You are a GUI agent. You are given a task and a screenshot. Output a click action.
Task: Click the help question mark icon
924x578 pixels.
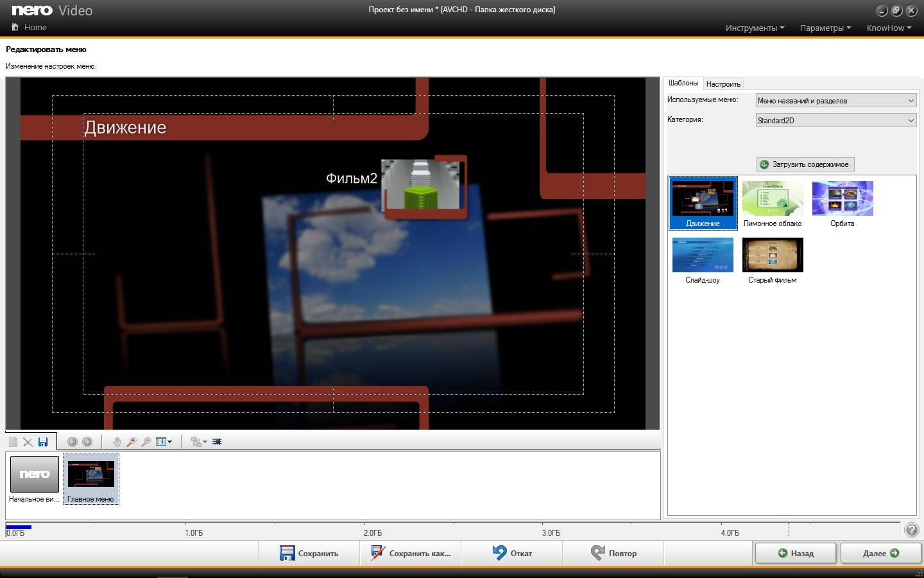coord(911,530)
